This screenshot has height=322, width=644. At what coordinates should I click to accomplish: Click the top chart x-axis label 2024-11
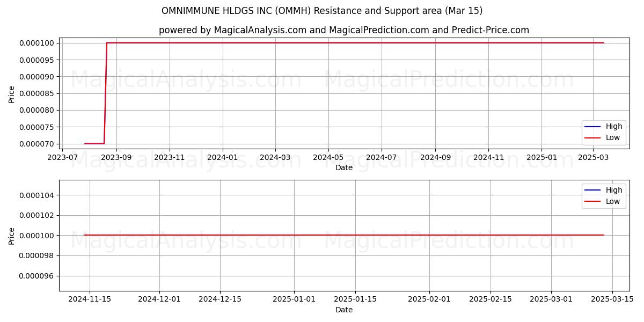click(488, 157)
